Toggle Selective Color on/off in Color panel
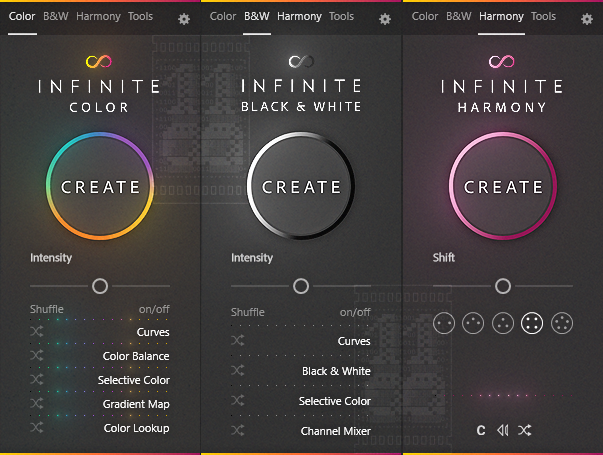 point(134,380)
